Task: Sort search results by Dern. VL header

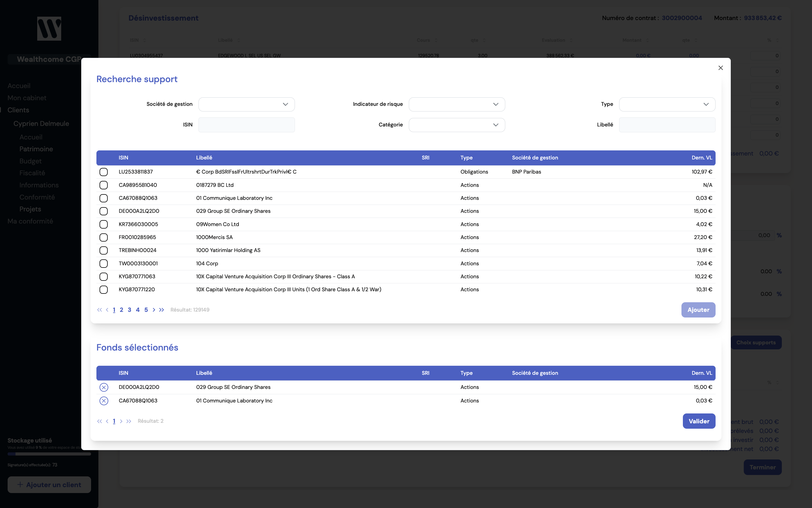Action: pyautogui.click(x=702, y=158)
